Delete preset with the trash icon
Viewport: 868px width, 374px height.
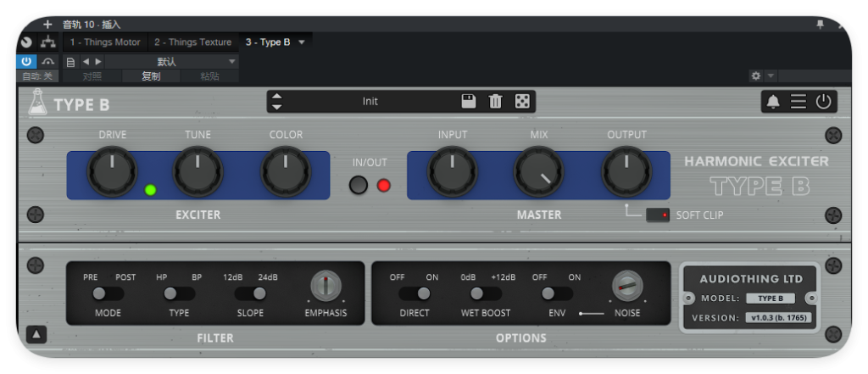pyautogui.click(x=495, y=102)
